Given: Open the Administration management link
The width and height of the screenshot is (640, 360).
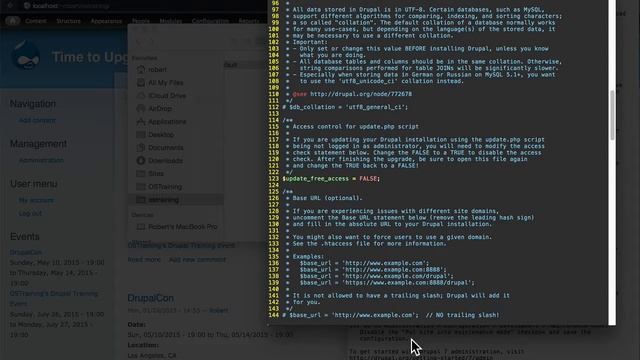Looking at the screenshot, I should (41, 160).
